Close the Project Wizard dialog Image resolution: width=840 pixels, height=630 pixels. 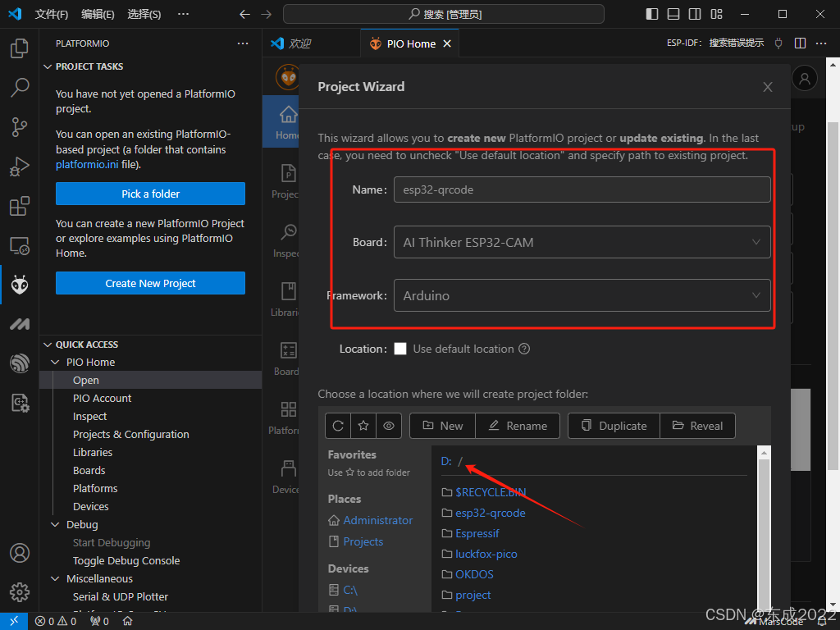tap(768, 87)
